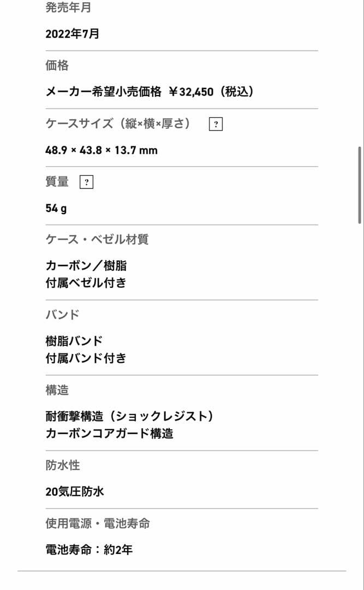Click the 20気圧防水 value
The width and height of the screenshot is (364, 590).
point(75,492)
